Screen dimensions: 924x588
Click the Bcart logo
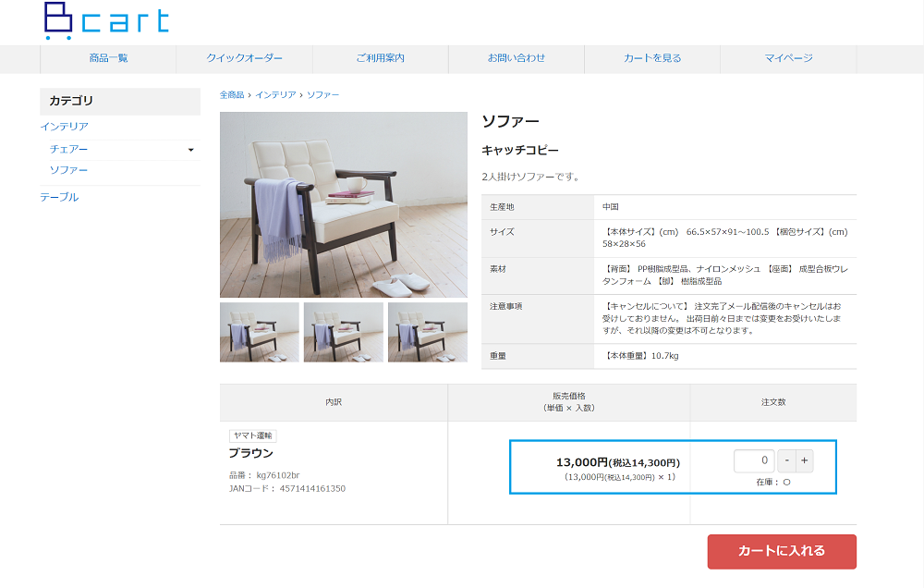106,21
